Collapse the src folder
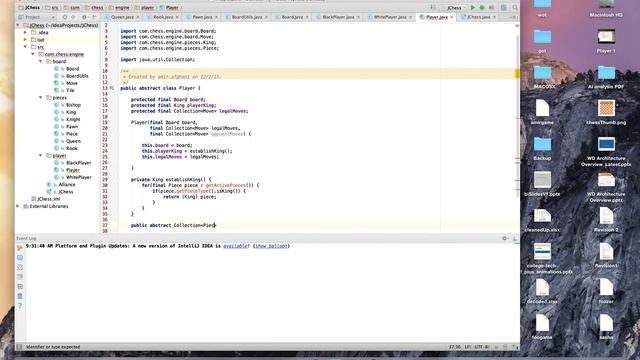Image resolution: width=640 pixels, height=360 pixels. point(26,47)
